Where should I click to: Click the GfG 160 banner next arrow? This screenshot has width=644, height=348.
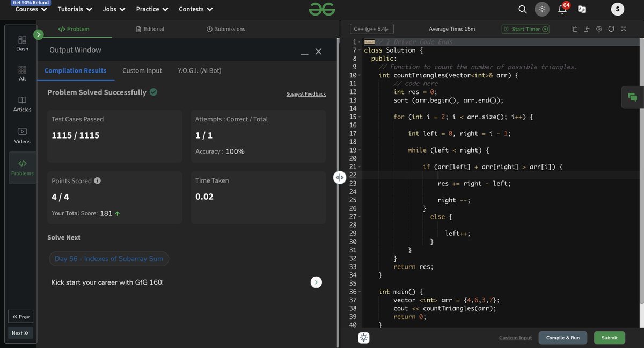316,282
